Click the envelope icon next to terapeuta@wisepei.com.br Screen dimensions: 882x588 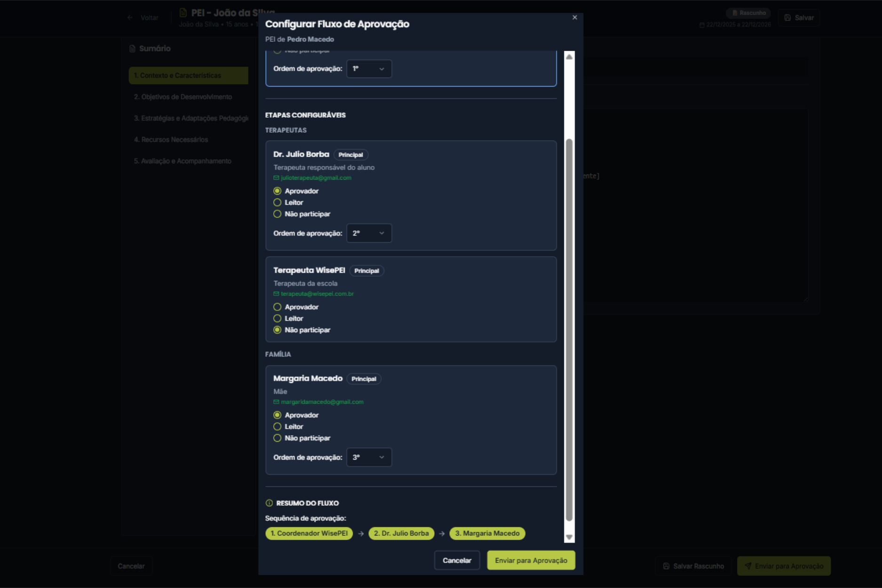point(276,294)
